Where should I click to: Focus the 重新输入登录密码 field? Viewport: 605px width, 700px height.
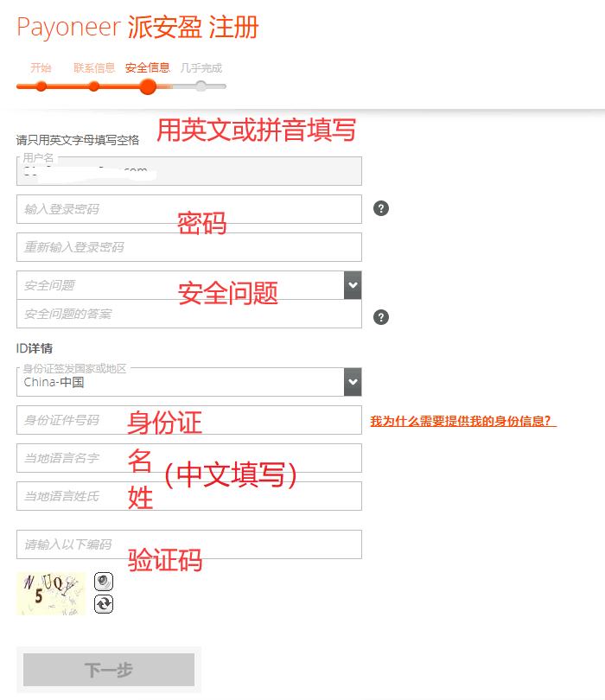[189, 247]
